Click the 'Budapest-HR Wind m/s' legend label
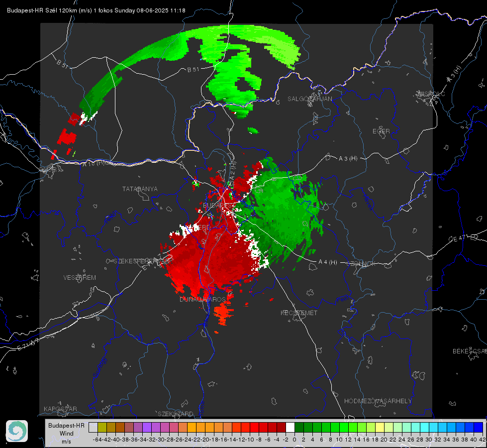 click(x=66, y=433)
